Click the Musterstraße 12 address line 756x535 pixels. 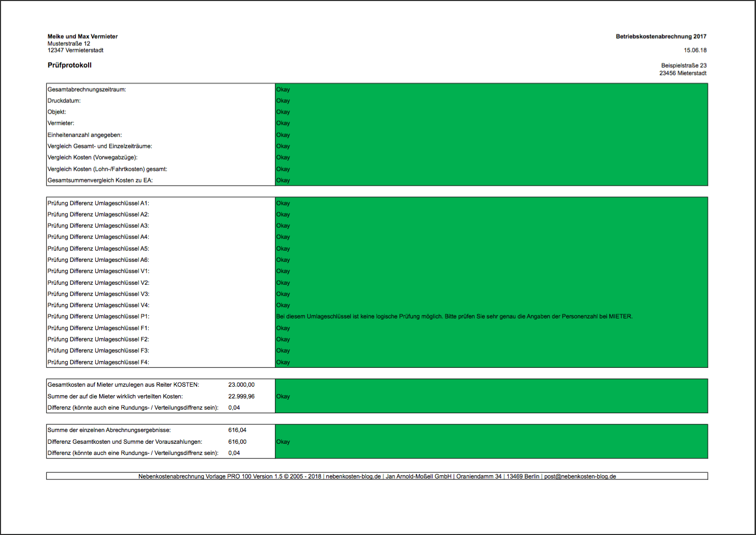click(x=69, y=44)
